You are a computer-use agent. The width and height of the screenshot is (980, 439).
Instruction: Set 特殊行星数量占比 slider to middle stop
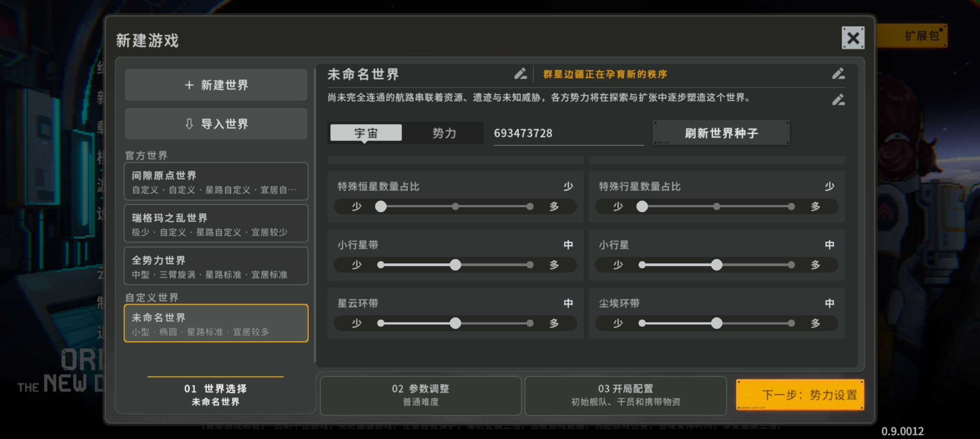(x=717, y=206)
